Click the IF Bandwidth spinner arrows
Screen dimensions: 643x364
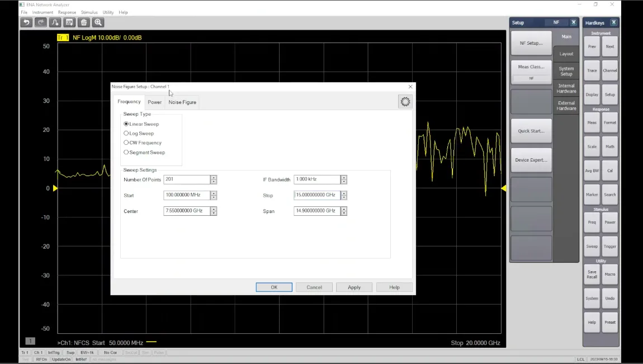click(x=344, y=179)
